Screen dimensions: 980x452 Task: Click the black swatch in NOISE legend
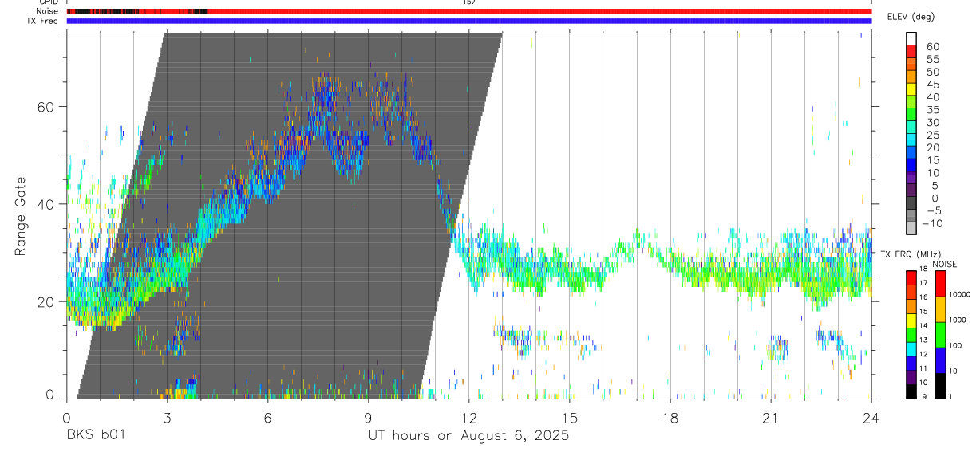click(939, 386)
